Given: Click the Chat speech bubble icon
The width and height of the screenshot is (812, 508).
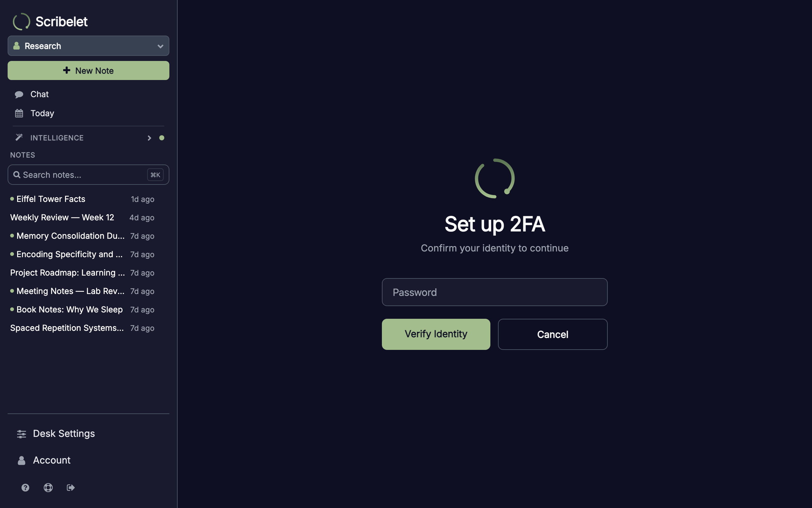Looking at the screenshot, I should coord(19,95).
